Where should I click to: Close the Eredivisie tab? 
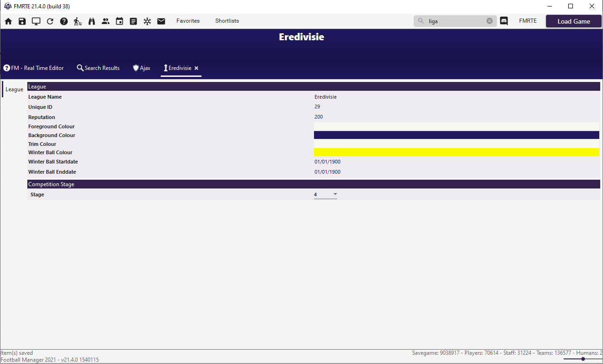[196, 68]
